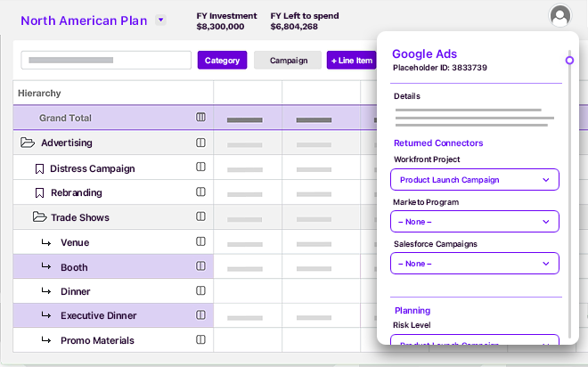Select the Venue line item
The width and height of the screenshot is (588, 367).
point(113,241)
